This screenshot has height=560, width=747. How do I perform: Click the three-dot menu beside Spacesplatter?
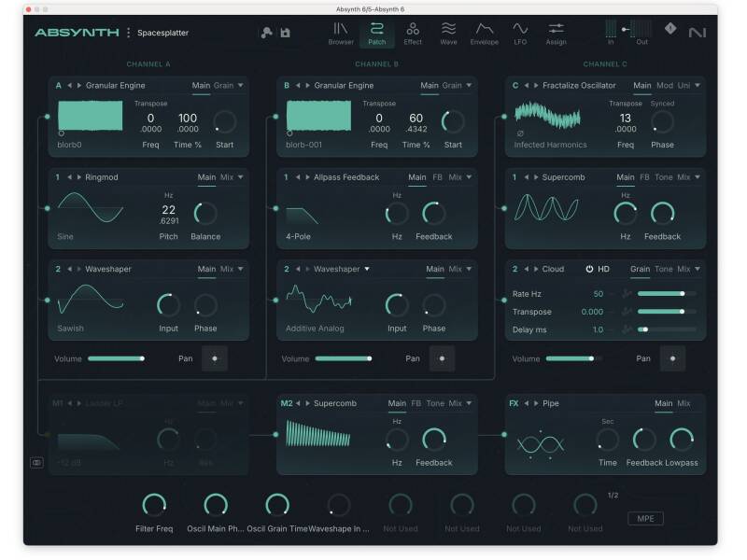[x=129, y=33]
